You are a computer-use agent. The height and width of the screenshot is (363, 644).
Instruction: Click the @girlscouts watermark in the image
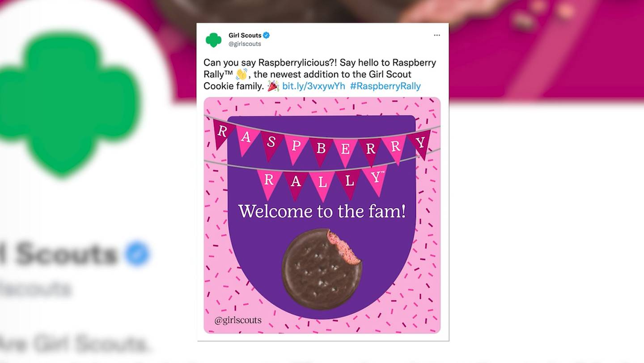(238, 320)
